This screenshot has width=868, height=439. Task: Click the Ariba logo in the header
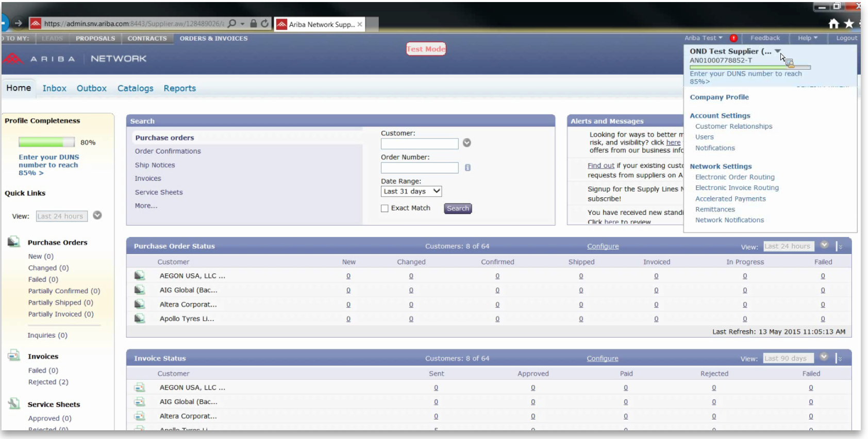13,59
